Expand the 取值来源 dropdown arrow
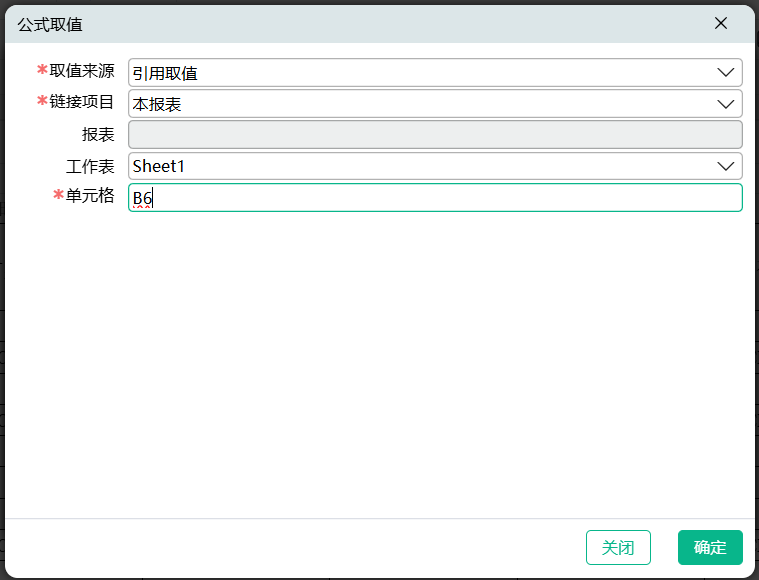The image size is (759, 580). tap(726, 73)
